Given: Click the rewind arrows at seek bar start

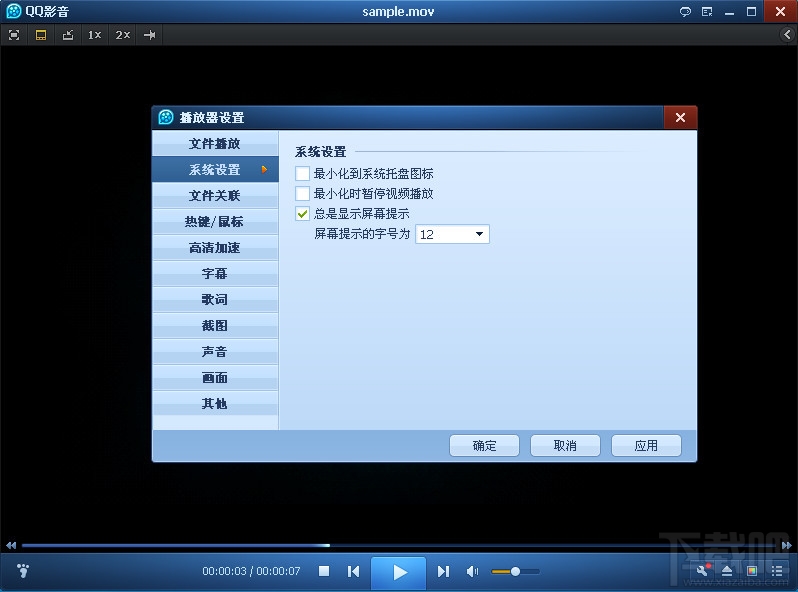Looking at the screenshot, I should tap(11, 546).
